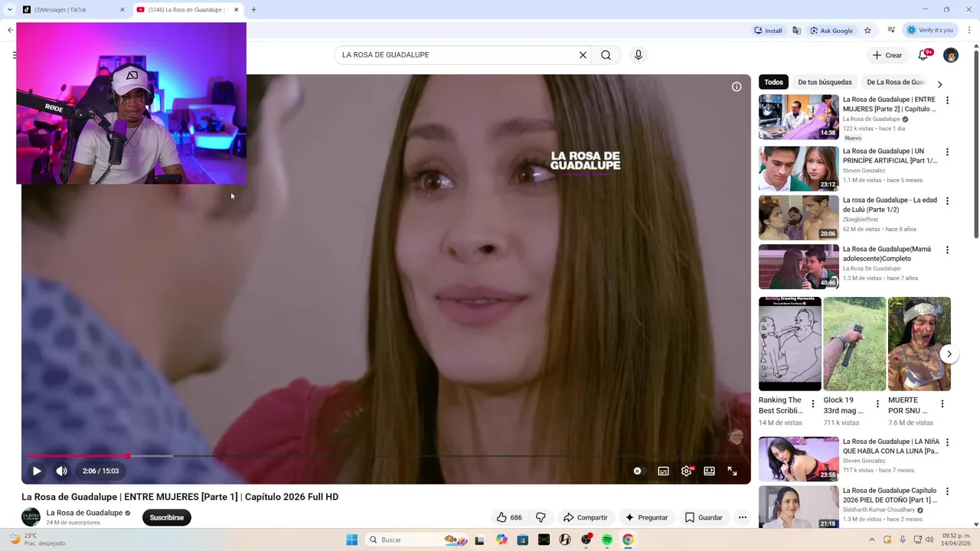Open the Ranking The Best Scribbl short
Image resolution: width=980 pixels, height=551 pixels.
789,344
